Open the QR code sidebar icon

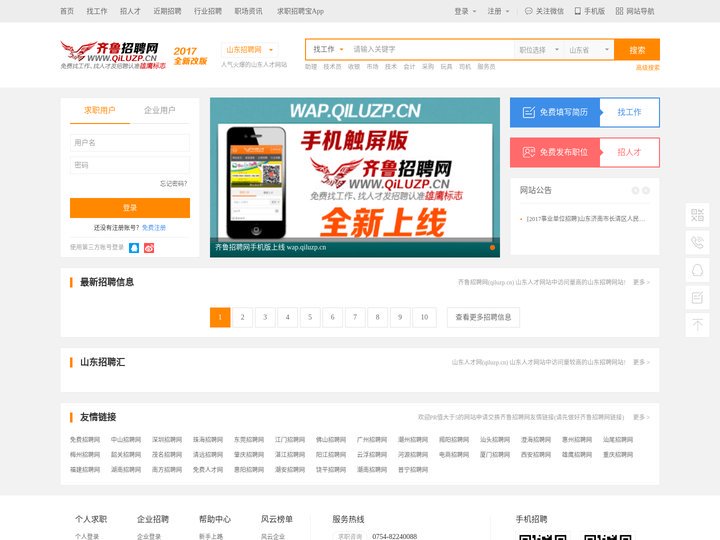pos(697,215)
